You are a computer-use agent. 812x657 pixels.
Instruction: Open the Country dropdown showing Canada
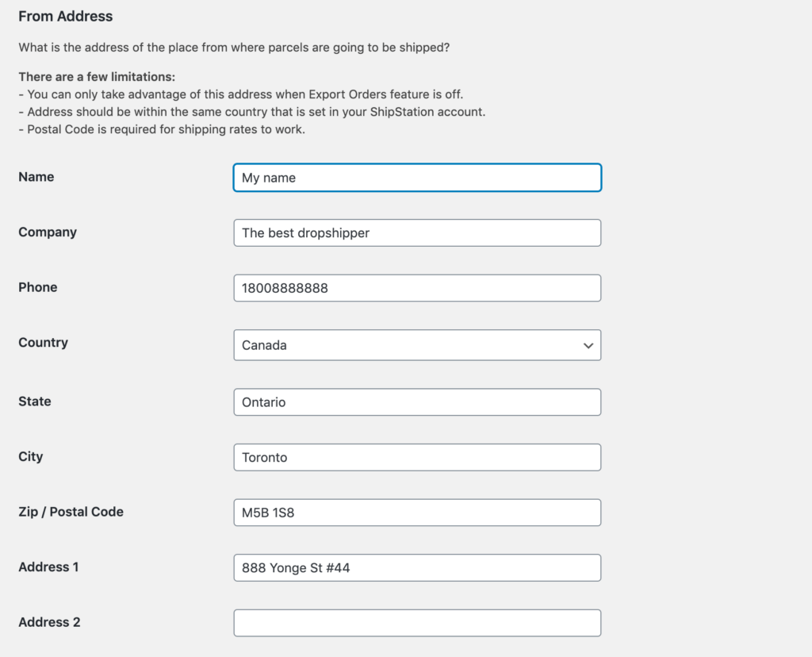coord(404,345)
